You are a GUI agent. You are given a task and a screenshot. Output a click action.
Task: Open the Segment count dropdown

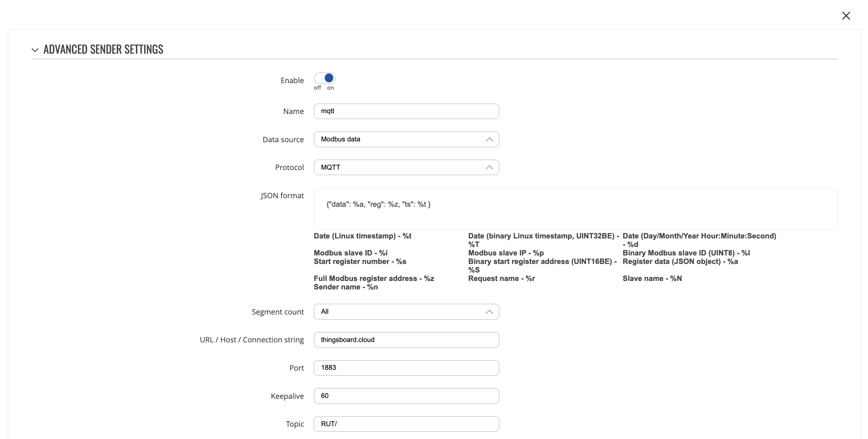coord(402,312)
